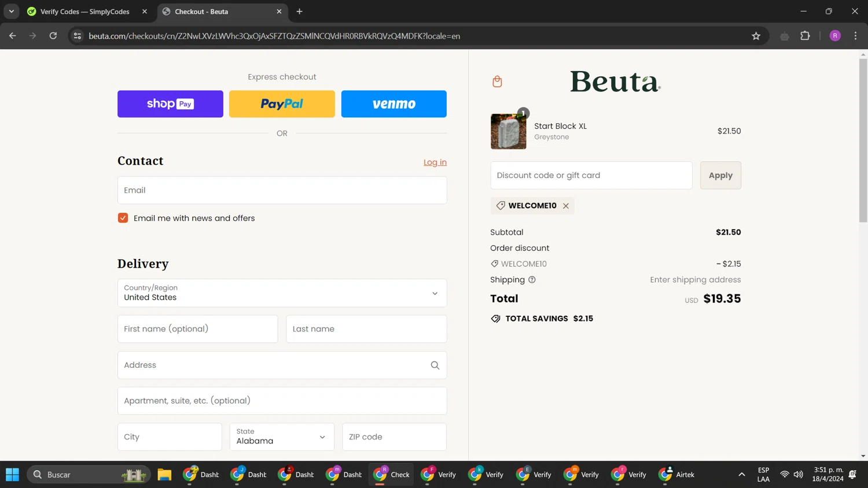
Task: Click the scrollbar down arrow
Action: coord(863,456)
